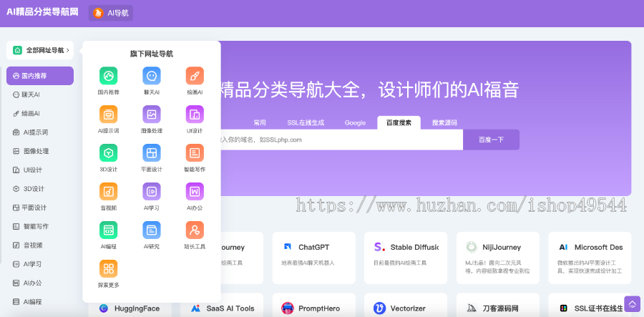Click the PromptHero logo icon

[x=288, y=308]
